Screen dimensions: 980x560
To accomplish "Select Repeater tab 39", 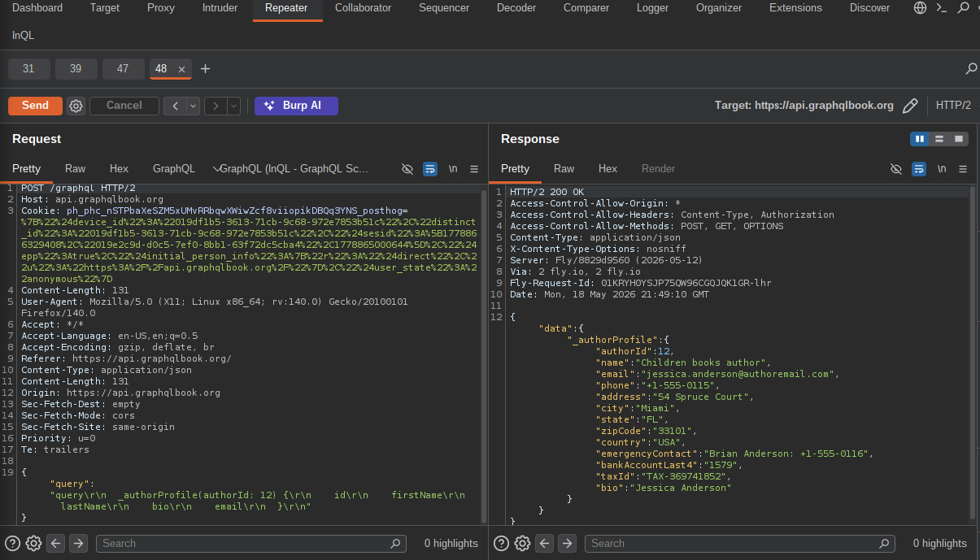I will pos(76,69).
